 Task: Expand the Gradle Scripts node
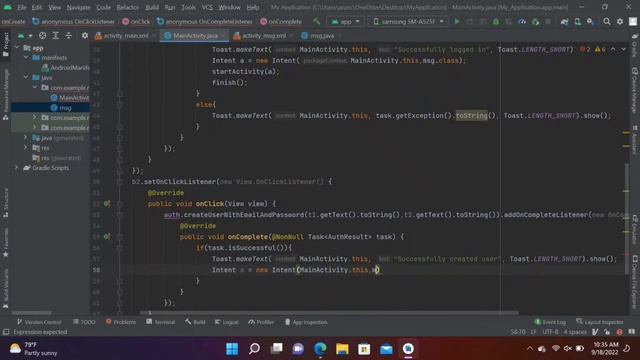[x=17, y=168]
